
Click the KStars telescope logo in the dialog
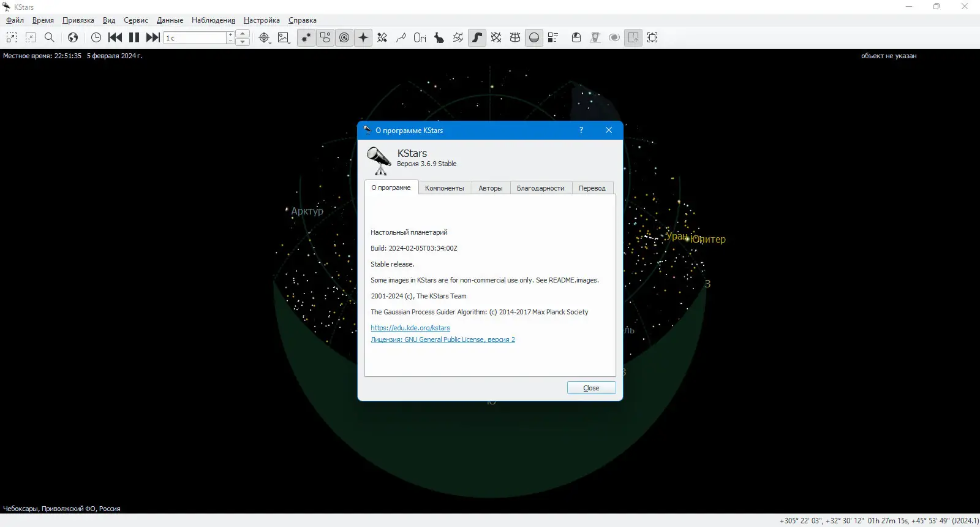pyautogui.click(x=379, y=161)
